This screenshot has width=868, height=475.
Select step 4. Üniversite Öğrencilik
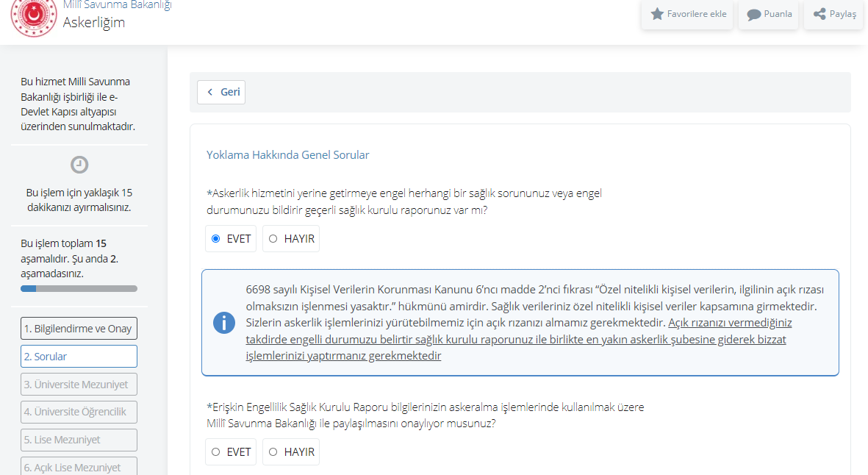(79, 412)
